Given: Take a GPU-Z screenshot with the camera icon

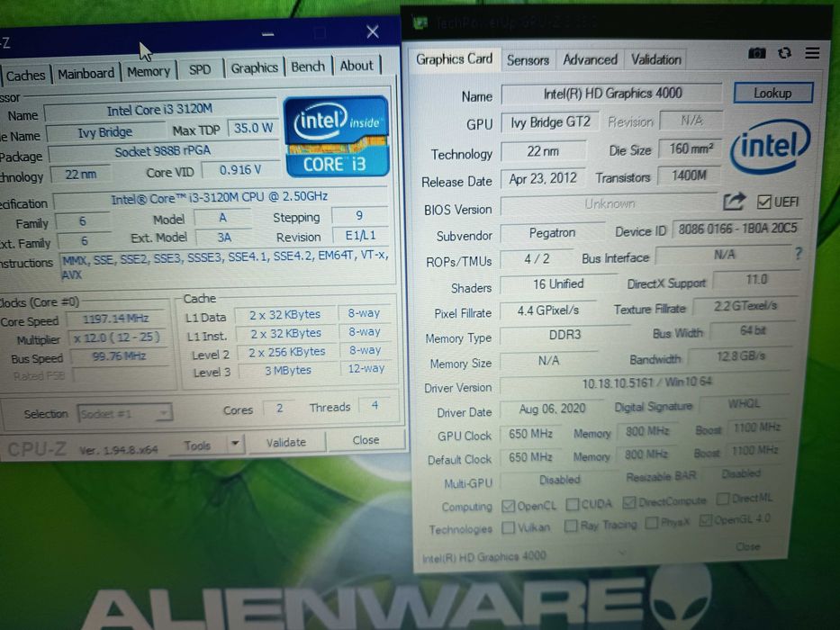Looking at the screenshot, I should pos(757,53).
